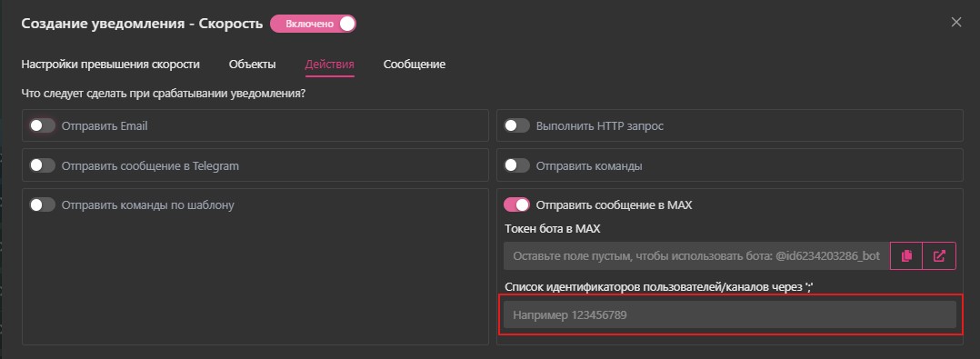Enable "Отправить команды по шаблону"

click(43, 204)
